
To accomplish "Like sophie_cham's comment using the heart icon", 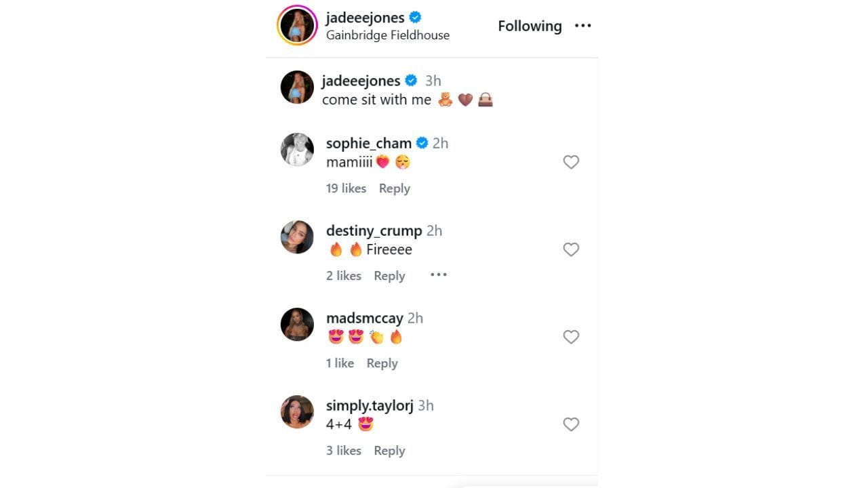I will click(571, 162).
